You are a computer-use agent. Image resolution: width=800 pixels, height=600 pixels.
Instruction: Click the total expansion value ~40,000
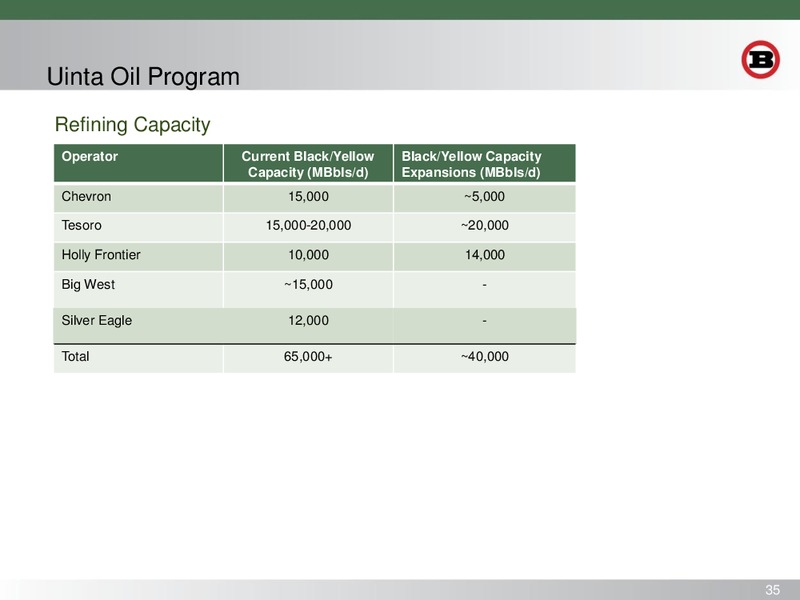484,356
